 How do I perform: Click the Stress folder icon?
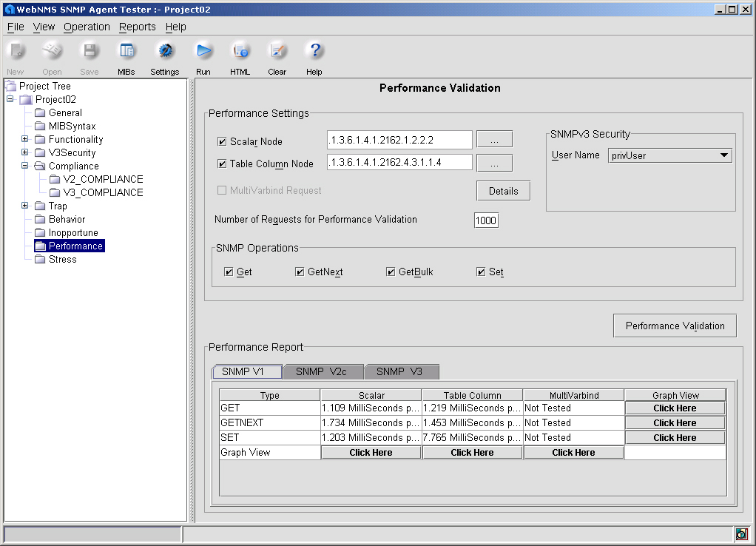coord(40,260)
